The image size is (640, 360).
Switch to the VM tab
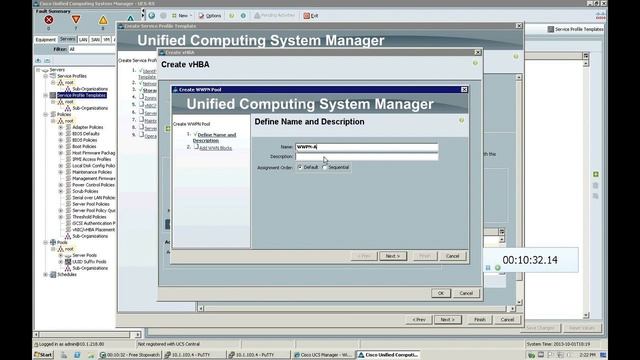pos(107,40)
